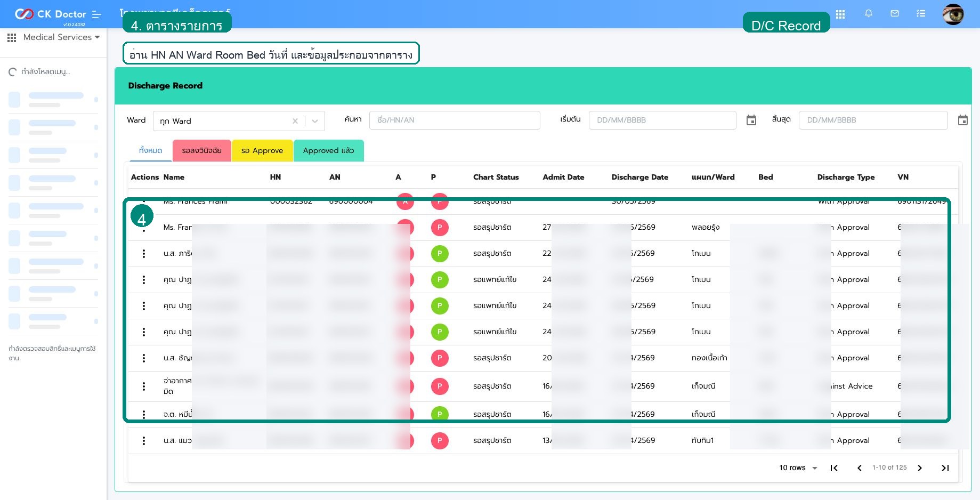Open calendar picker for start date

coord(751,120)
